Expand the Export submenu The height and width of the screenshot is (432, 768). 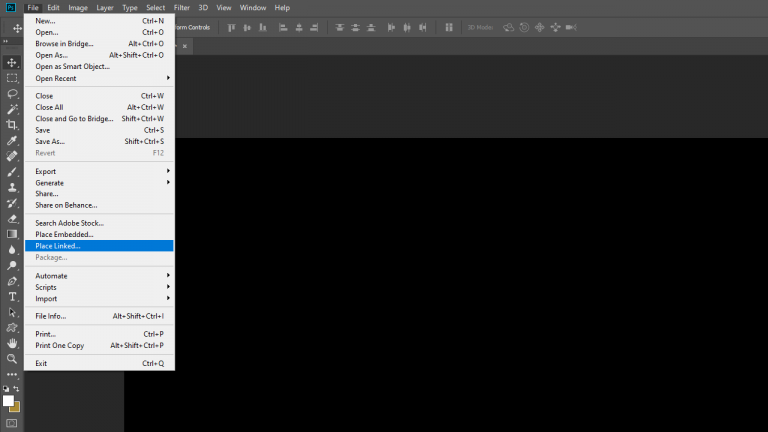[x=99, y=171]
